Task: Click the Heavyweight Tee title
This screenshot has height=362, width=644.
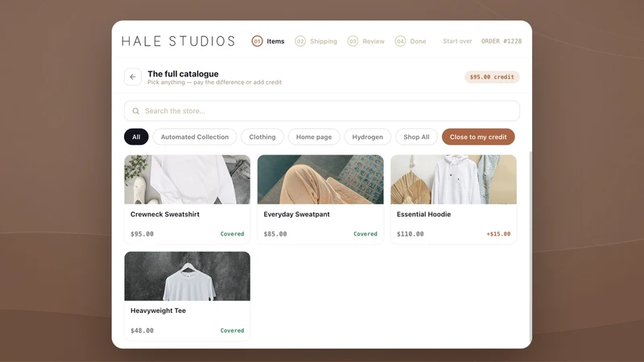Action: [x=158, y=311]
